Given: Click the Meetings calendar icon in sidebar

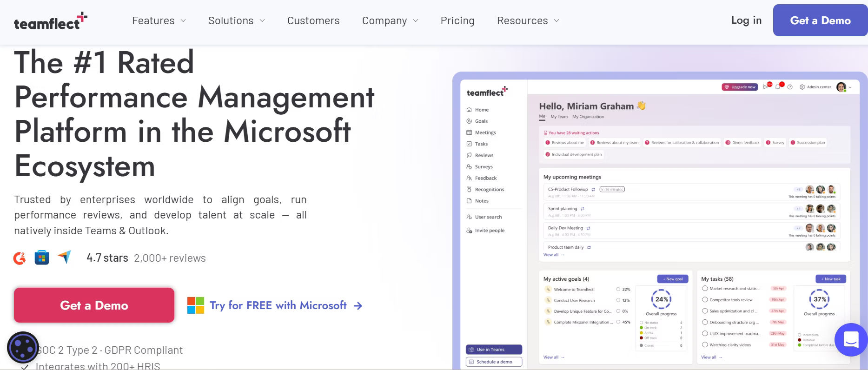Looking at the screenshot, I should [x=469, y=132].
